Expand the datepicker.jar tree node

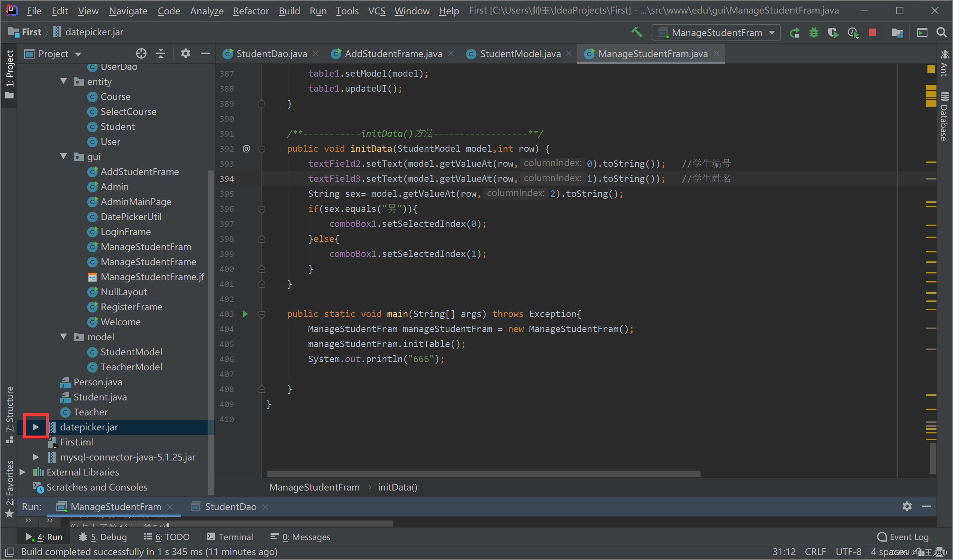click(x=36, y=427)
